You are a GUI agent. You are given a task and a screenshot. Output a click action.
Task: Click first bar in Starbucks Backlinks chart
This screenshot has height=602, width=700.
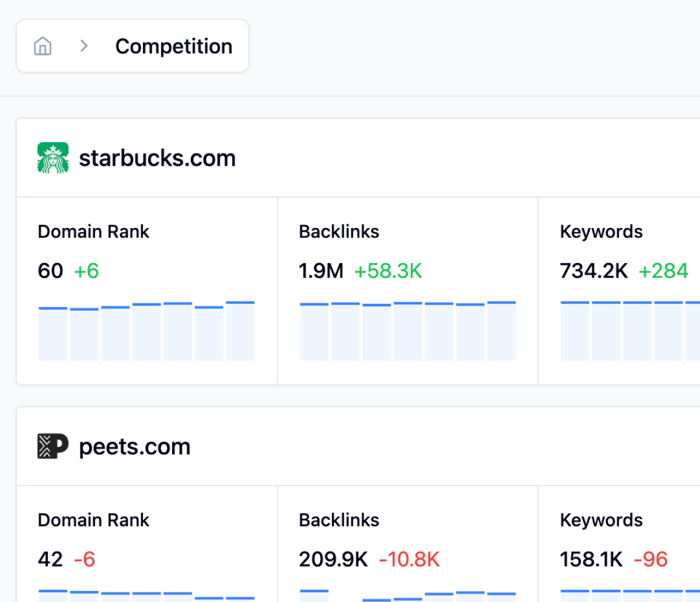pyautogui.click(x=314, y=331)
